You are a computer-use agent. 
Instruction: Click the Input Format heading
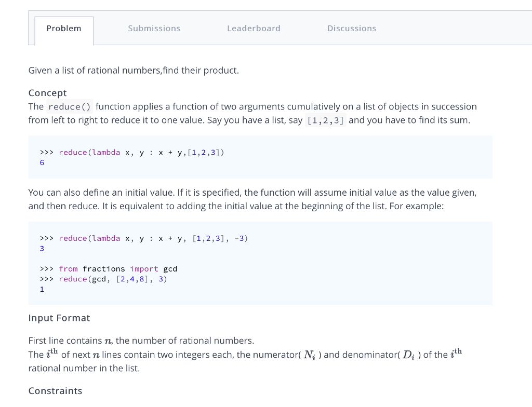(59, 318)
